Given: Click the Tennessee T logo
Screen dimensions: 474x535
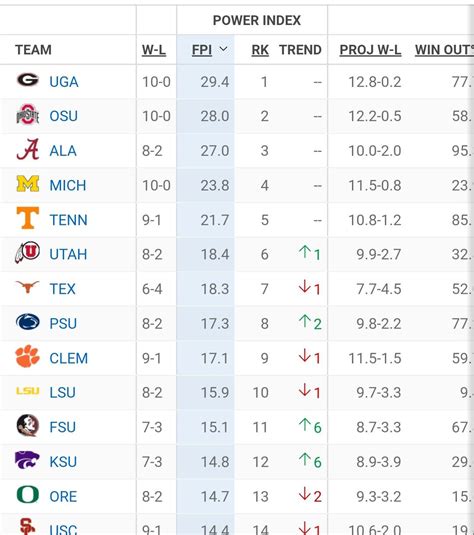Looking at the screenshot, I should coord(28,218).
